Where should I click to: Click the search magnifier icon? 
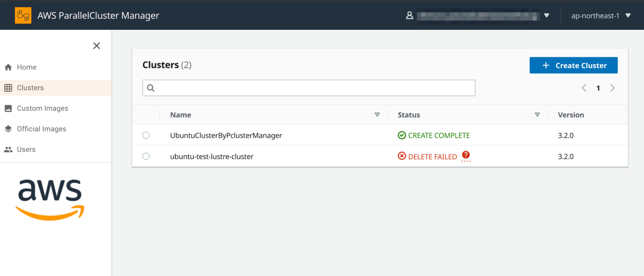click(151, 88)
